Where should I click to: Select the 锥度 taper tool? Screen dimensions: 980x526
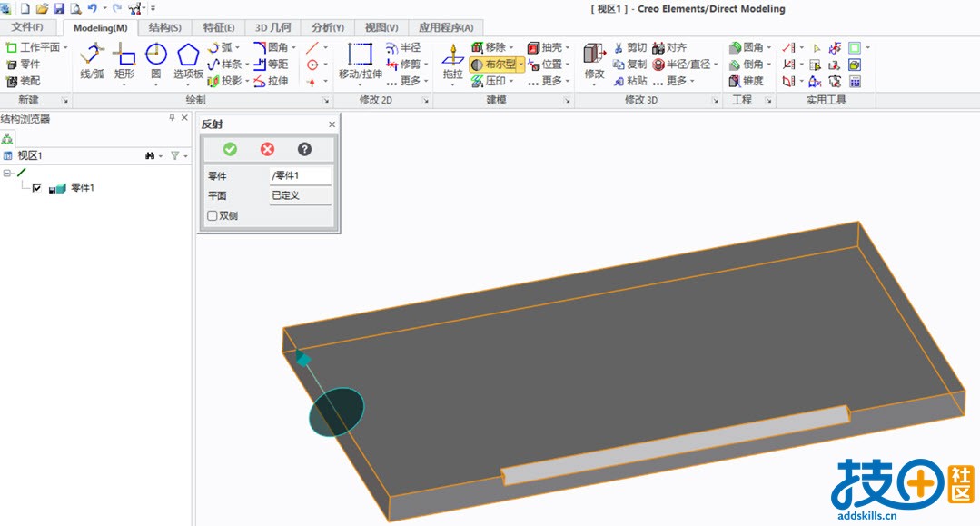(747, 81)
